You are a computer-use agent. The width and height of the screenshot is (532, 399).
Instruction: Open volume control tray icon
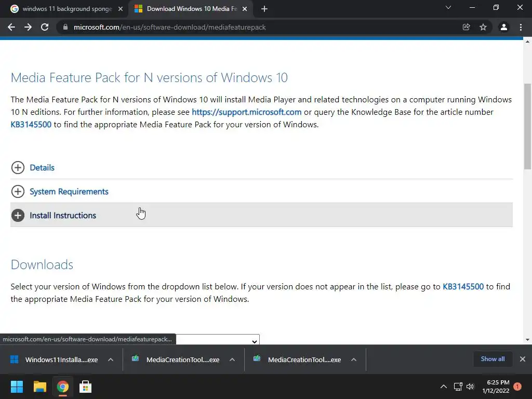click(x=470, y=387)
